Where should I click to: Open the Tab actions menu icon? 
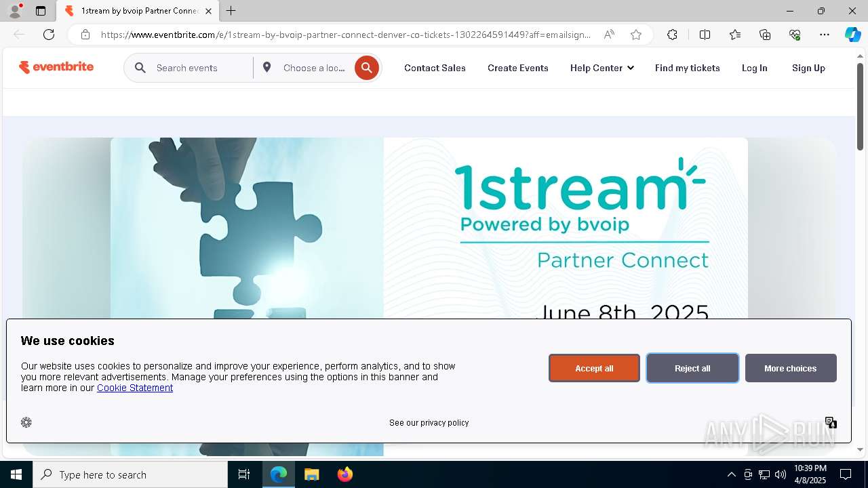tap(41, 11)
